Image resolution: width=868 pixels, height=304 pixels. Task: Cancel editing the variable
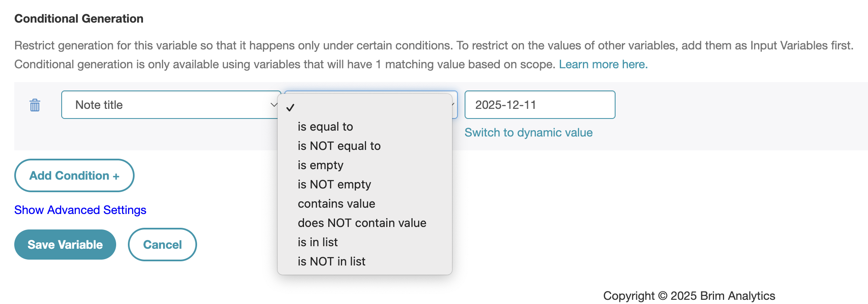point(162,245)
